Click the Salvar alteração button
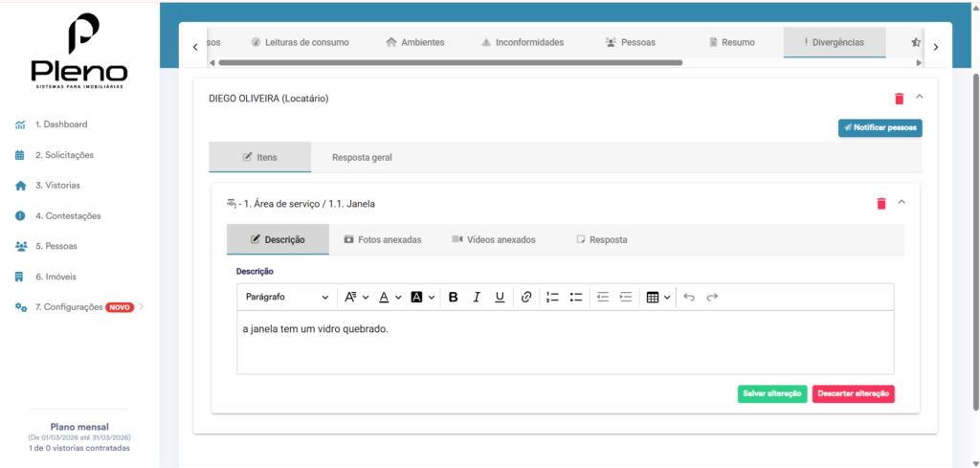 click(772, 393)
